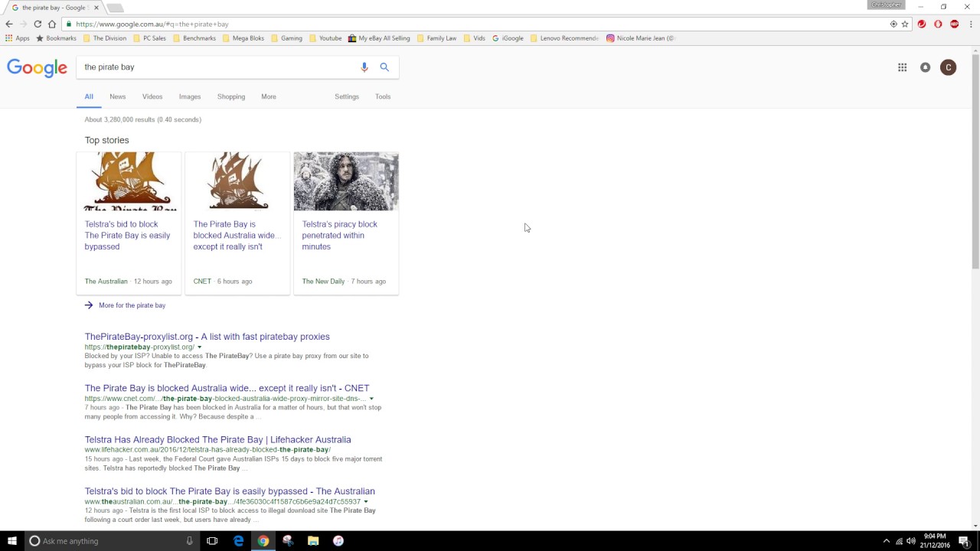Click first Pirate Bay ship thumbnail
Screen dimensions: 980x551
point(129,181)
